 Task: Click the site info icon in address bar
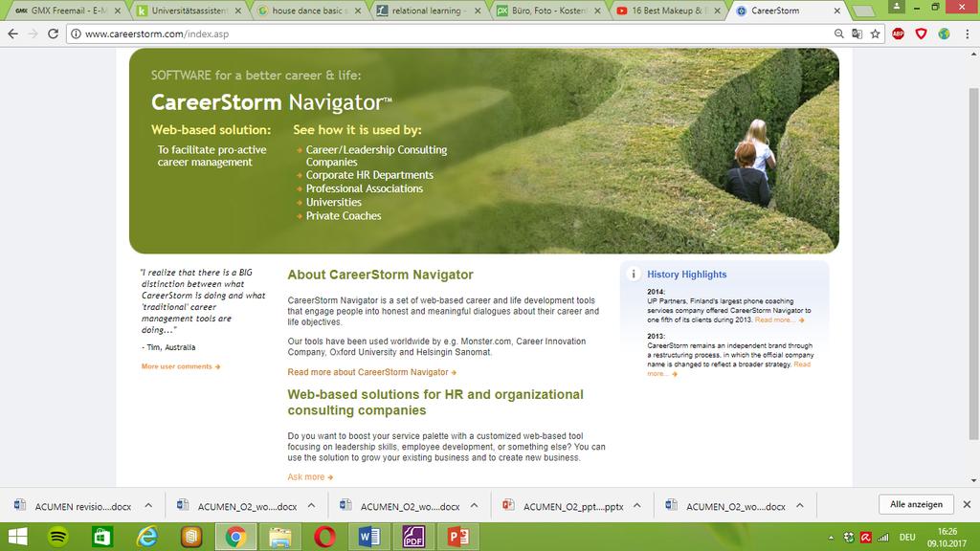pyautogui.click(x=76, y=33)
